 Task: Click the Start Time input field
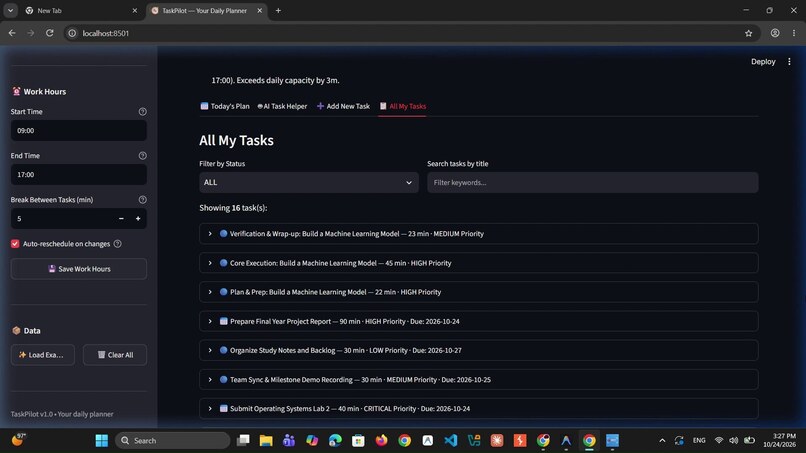79,131
